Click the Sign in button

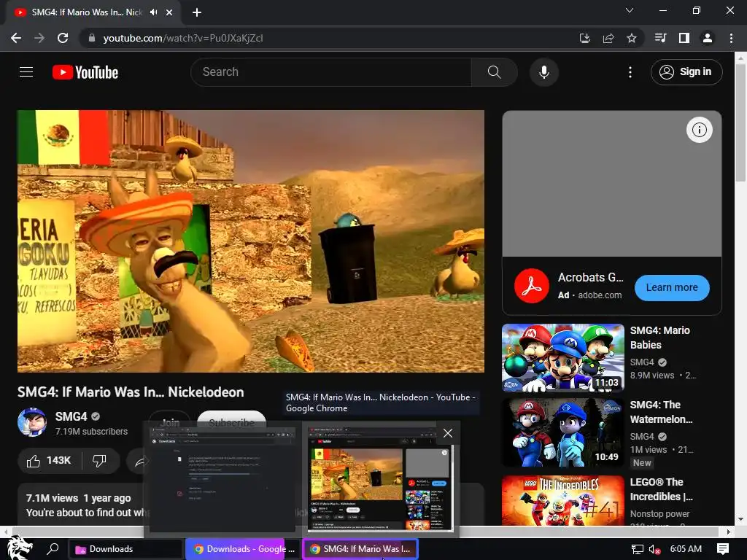pyautogui.click(x=686, y=72)
